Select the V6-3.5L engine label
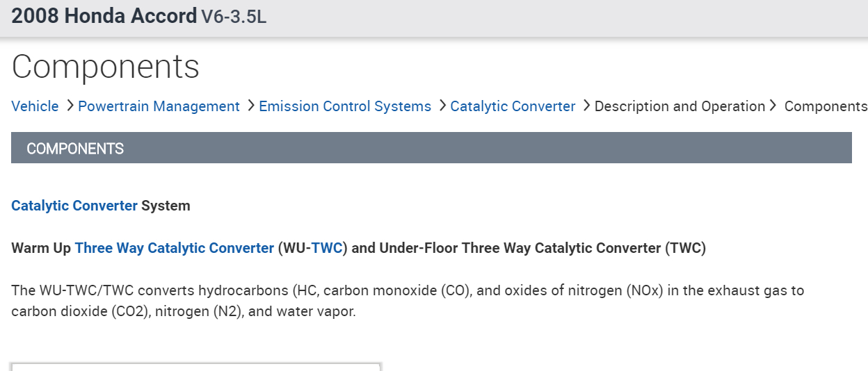 tap(234, 17)
